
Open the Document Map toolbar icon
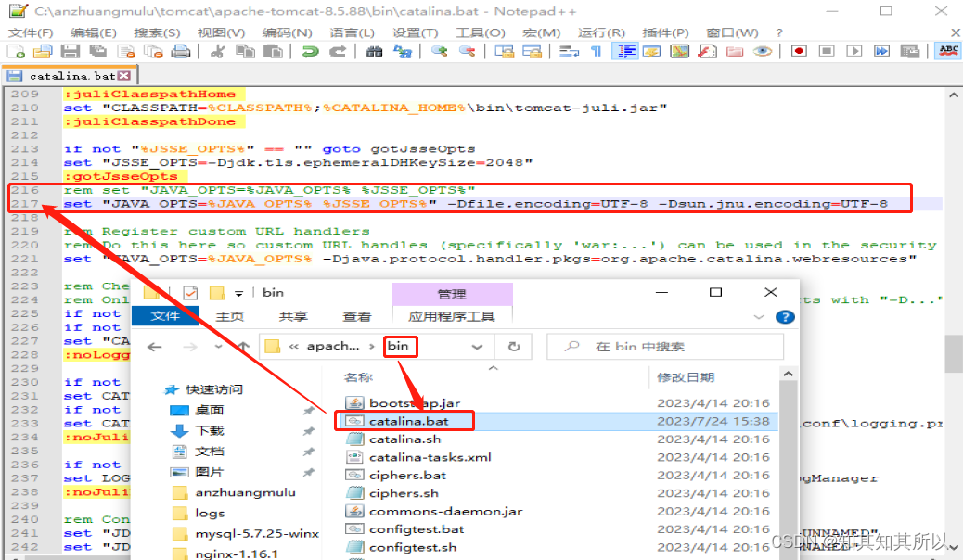click(x=680, y=52)
